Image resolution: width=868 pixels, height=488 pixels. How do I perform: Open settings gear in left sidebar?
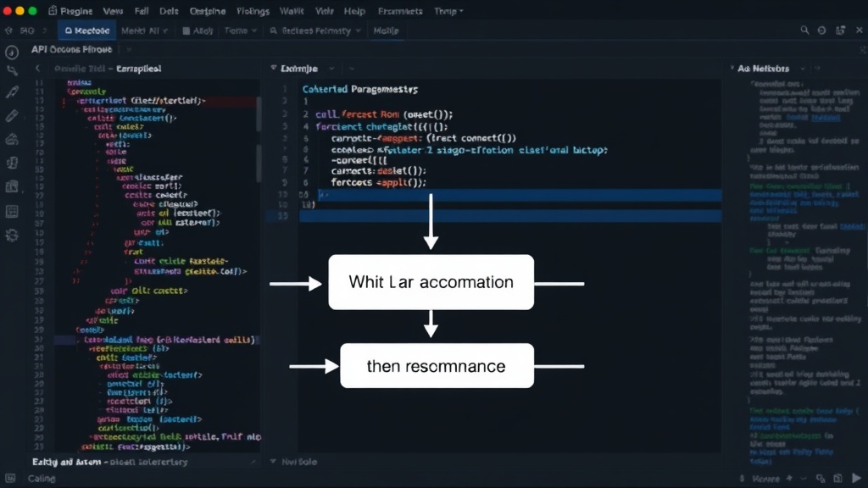pyautogui.click(x=12, y=236)
